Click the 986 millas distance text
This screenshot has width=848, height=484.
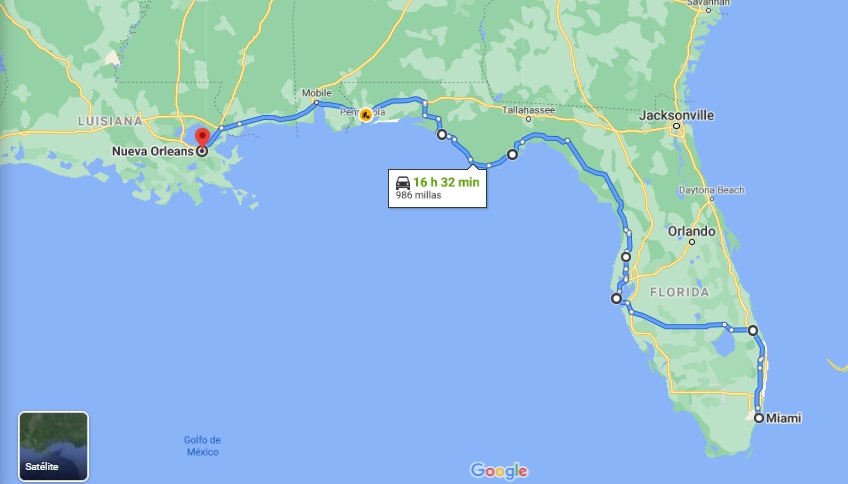point(418,195)
